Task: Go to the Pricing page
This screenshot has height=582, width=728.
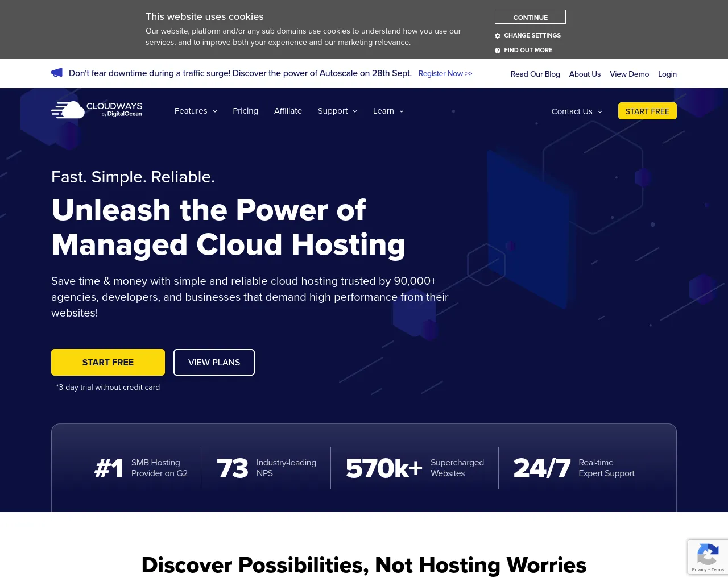Action: tap(245, 111)
